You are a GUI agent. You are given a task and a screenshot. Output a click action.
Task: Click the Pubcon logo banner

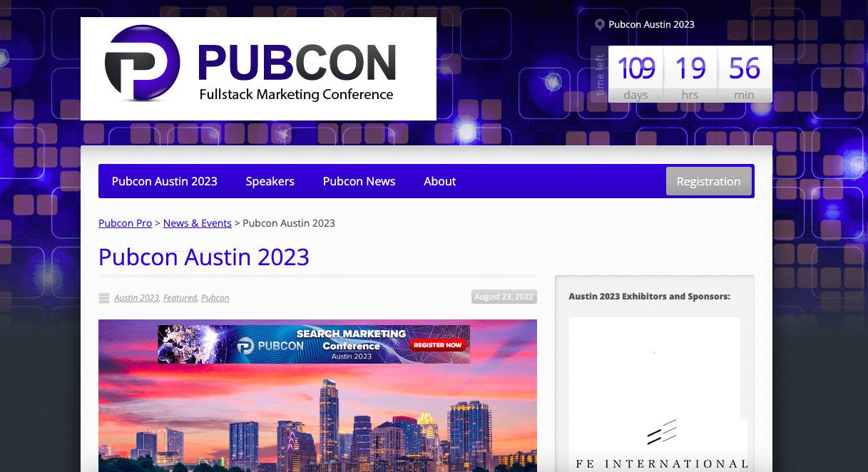(258, 68)
